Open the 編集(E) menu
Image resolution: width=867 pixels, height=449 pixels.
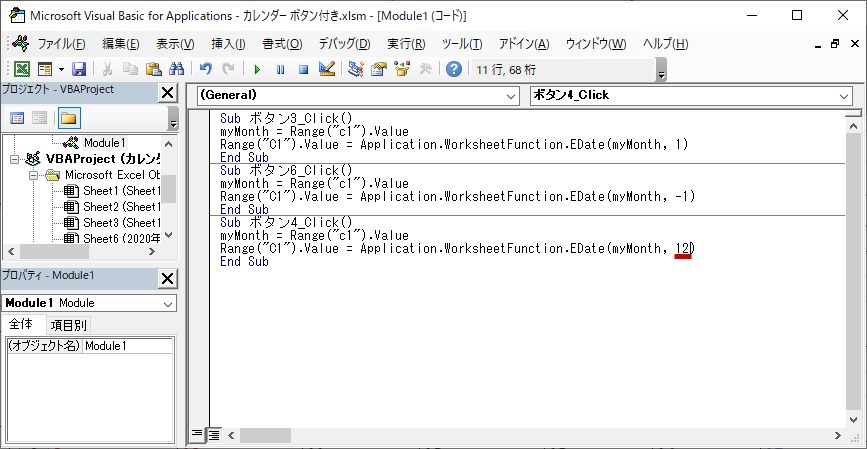pos(121,44)
